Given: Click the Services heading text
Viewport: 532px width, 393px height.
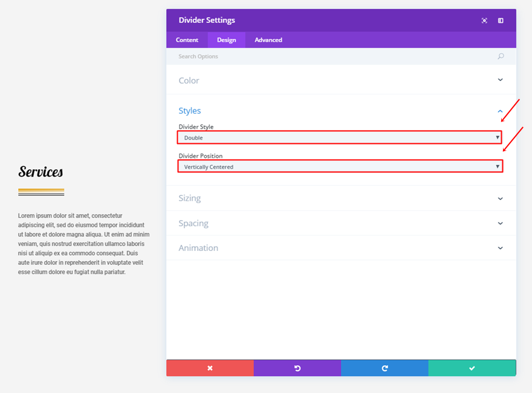Looking at the screenshot, I should click(x=41, y=172).
